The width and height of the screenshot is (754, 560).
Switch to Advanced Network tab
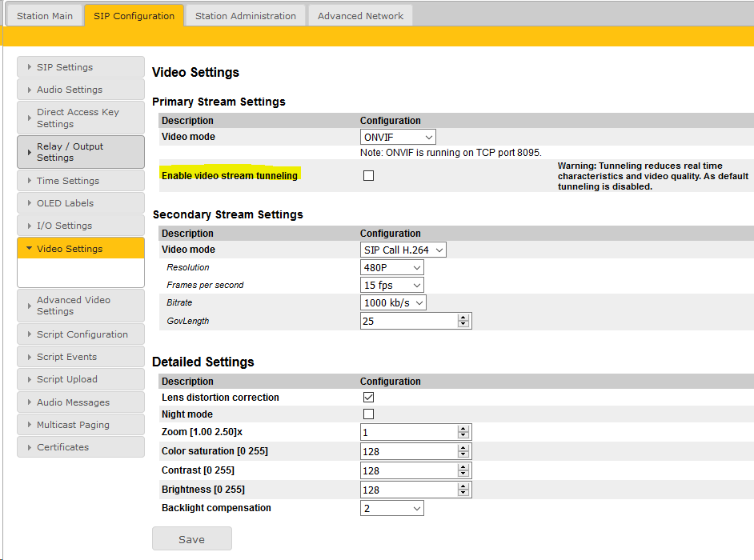[x=360, y=16]
